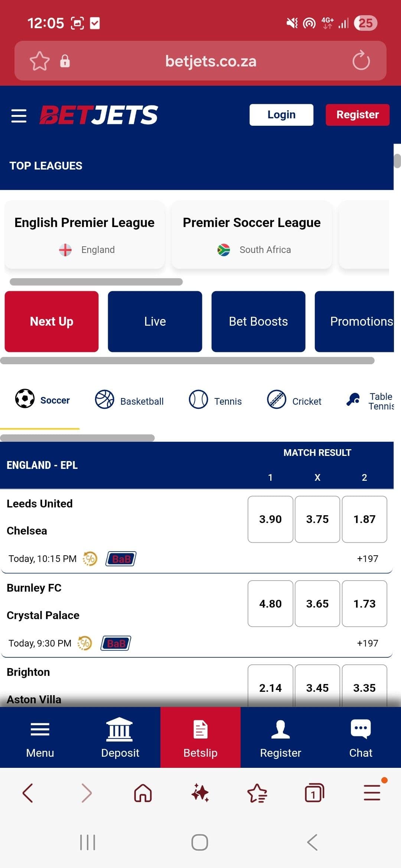The height and width of the screenshot is (868, 401).
Task: Open the Bet Boosts tab
Action: click(258, 321)
